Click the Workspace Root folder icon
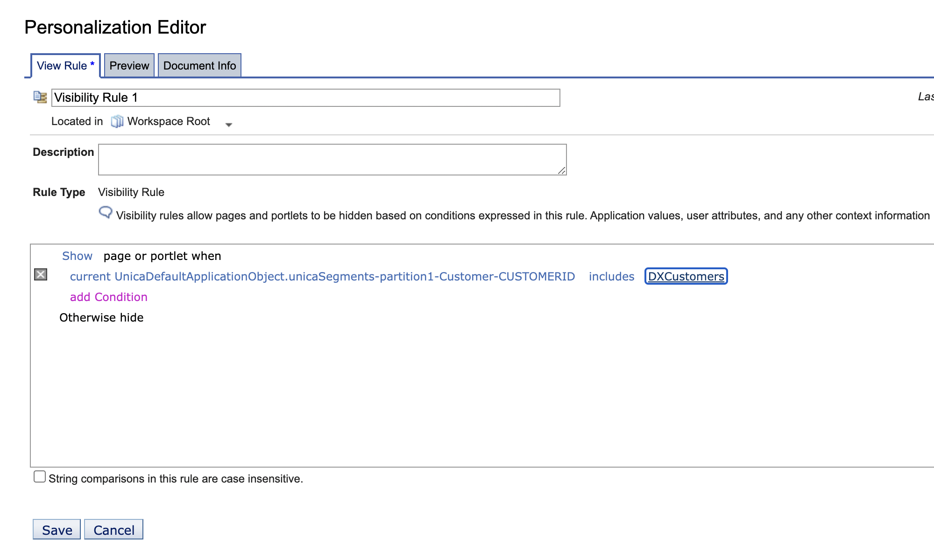The image size is (934, 560). point(117,121)
